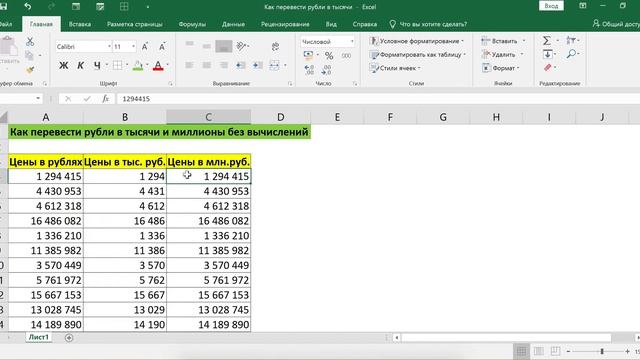Image resolution: width=640 pixels, height=360 pixels.
Task: Click the Save icon in title bar
Action: (x=3, y=7)
